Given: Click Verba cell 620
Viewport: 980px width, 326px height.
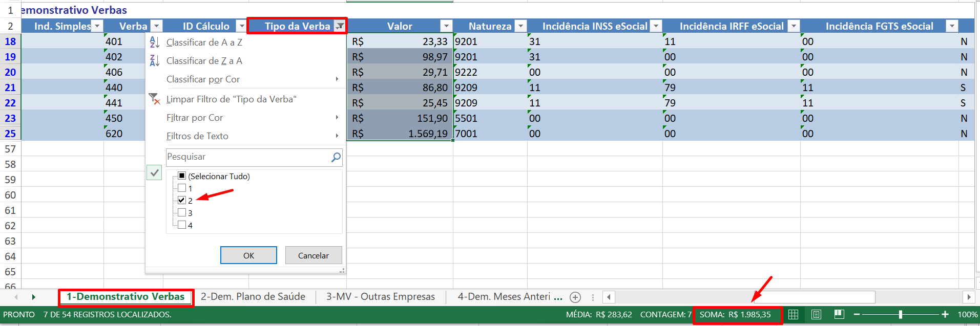Looking at the screenshot, I should pyautogui.click(x=124, y=134).
